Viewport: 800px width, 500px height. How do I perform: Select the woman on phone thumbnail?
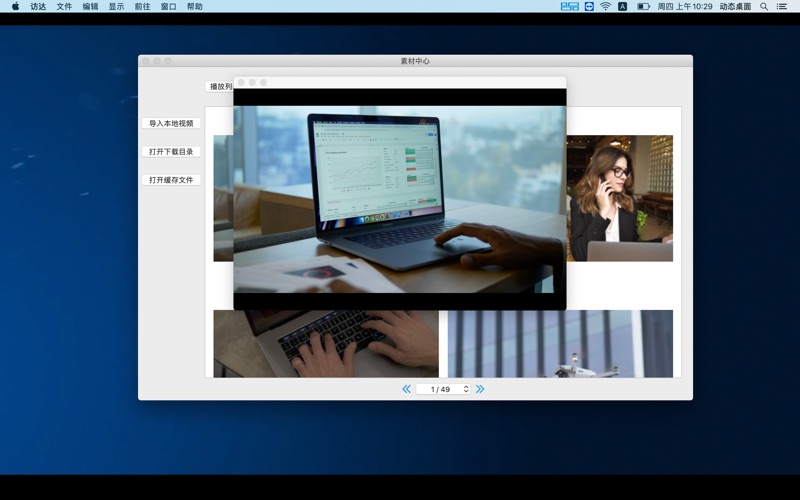[x=620, y=198]
